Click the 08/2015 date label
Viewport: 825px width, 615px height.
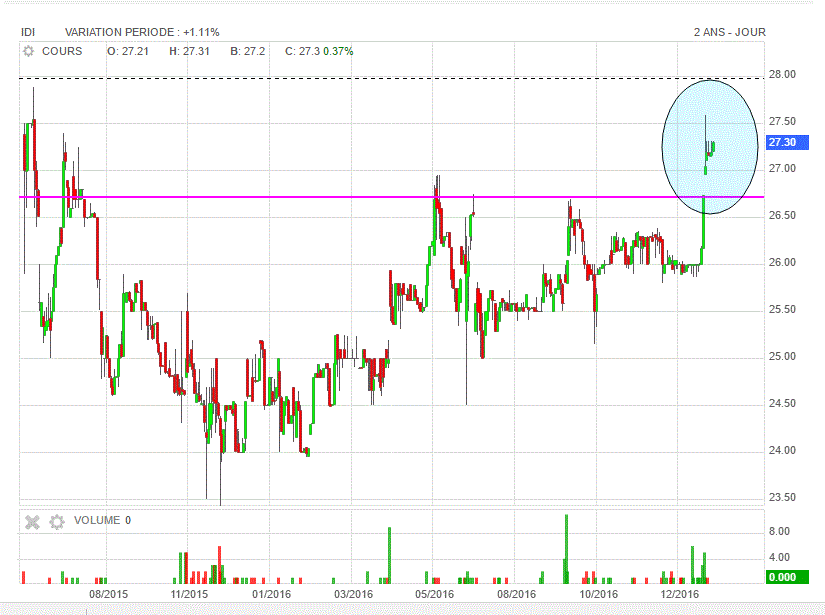(108, 594)
